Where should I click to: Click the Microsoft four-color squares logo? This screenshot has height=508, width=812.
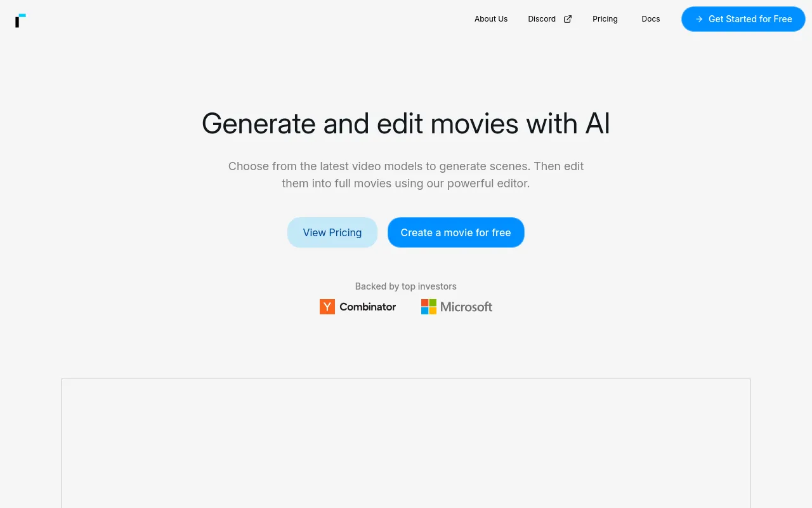pos(429,307)
